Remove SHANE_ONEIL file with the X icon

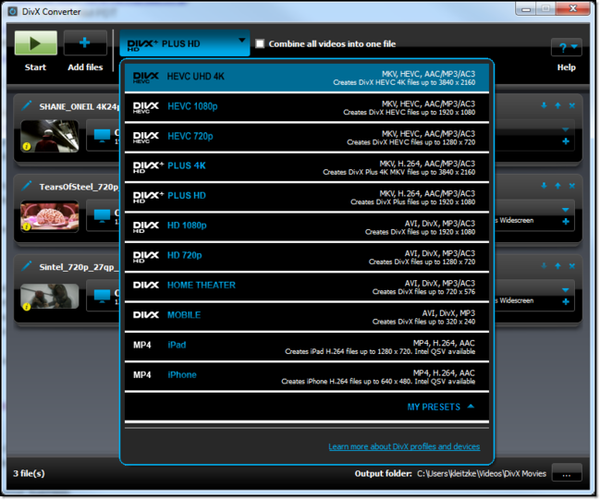point(572,106)
